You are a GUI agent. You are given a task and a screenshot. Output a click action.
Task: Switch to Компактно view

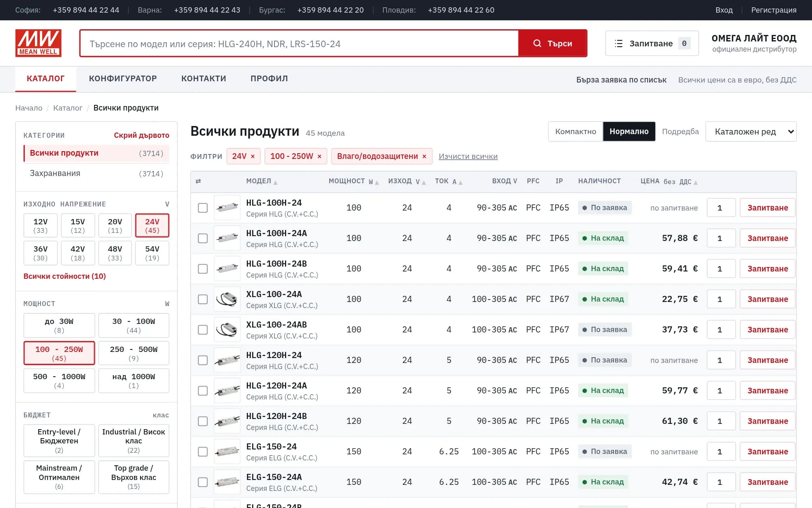(576, 132)
